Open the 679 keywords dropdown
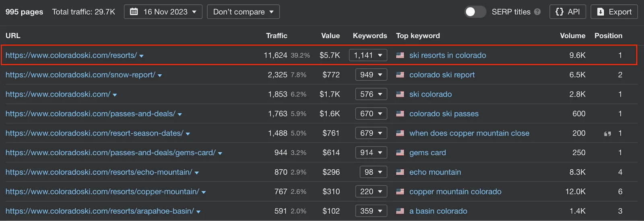Viewport: 644px width, 221px height. click(371, 133)
